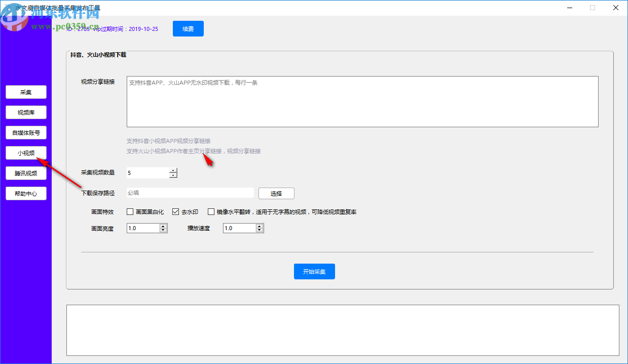Click the VIP过期时间 2019-10-25 text
Screen dimensions: 628x364
tap(125, 29)
